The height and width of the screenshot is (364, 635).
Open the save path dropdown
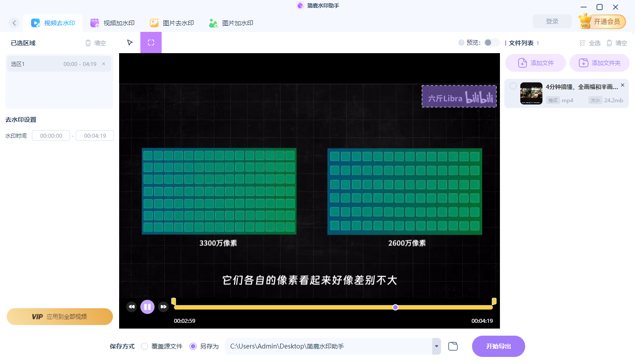tap(436, 346)
